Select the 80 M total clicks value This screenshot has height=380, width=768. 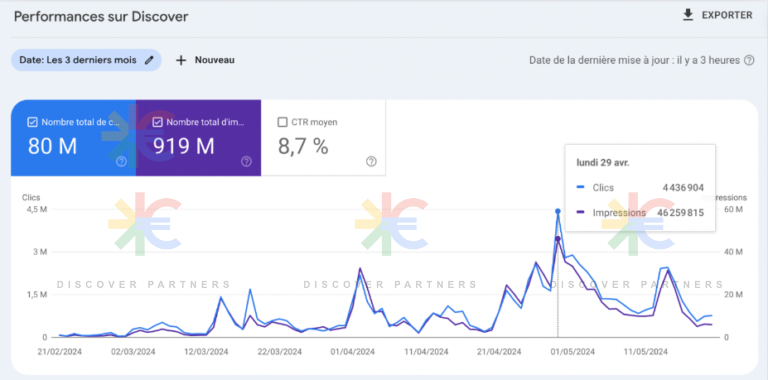[x=52, y=146]
